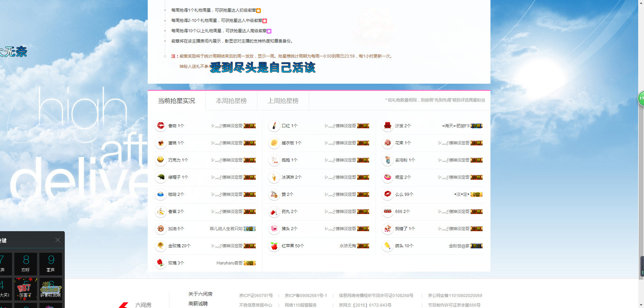
Task: Click the 猪头 pig head gift icon
Action: [x=274, y=229]
